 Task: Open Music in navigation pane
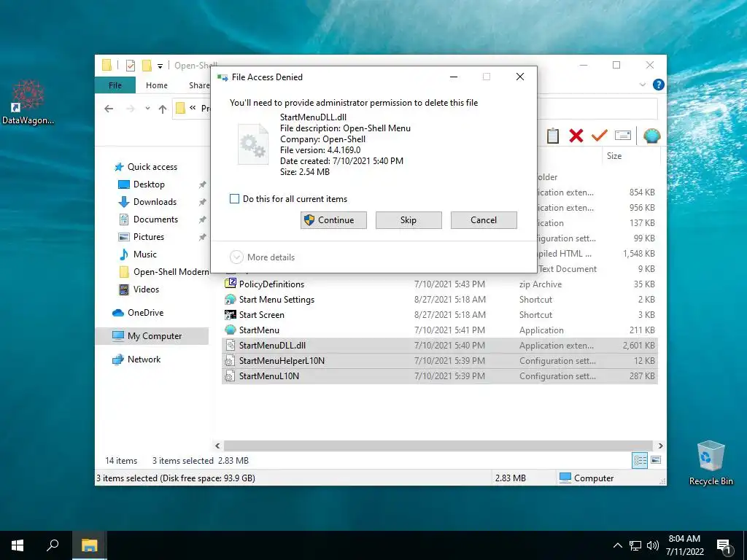[x=137, y=254]
